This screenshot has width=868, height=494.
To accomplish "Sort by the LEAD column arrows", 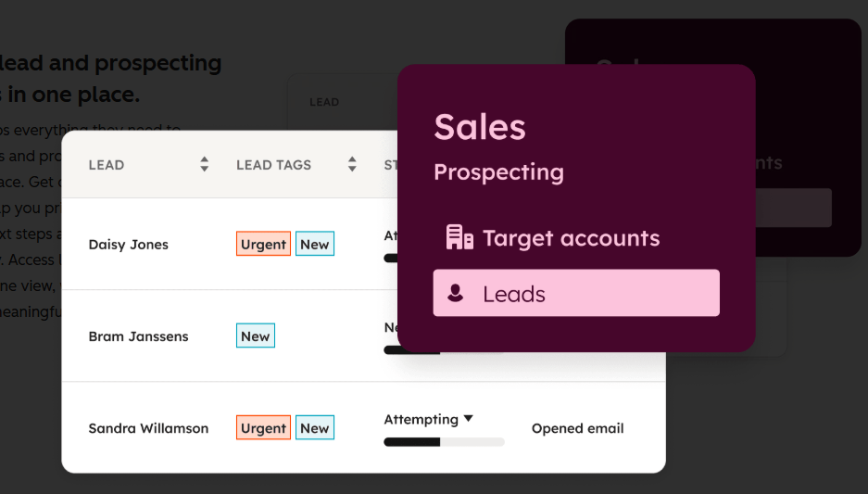I will 204,165.
